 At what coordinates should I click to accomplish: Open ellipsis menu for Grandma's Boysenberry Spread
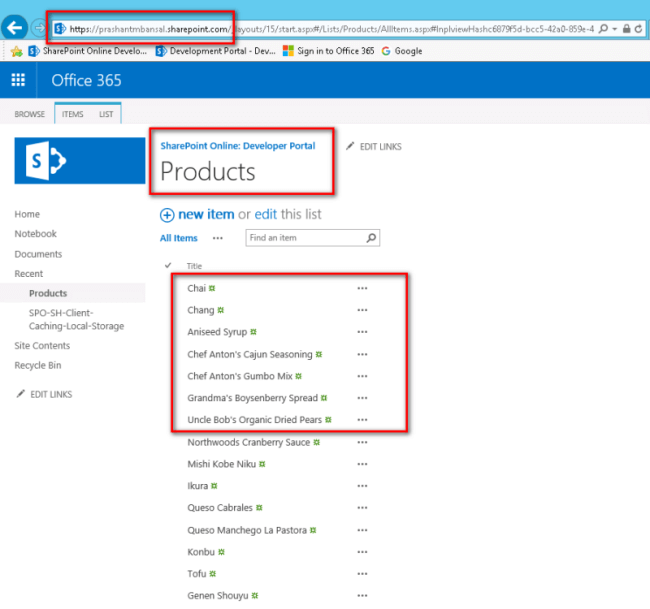362,398
